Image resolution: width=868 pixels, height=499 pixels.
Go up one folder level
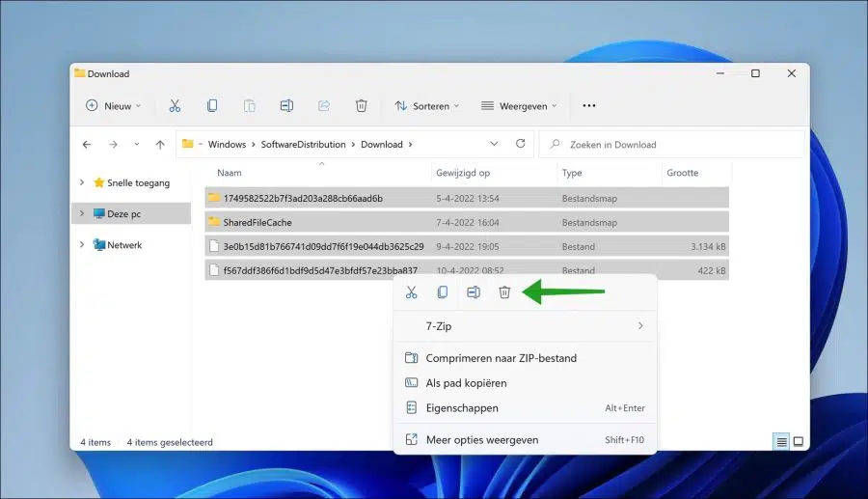point(160,145)
